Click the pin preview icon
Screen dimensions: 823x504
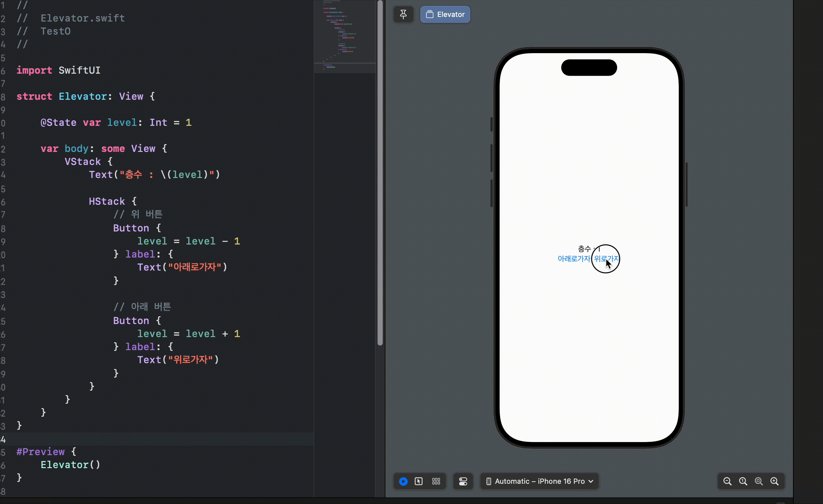(403, 14)
